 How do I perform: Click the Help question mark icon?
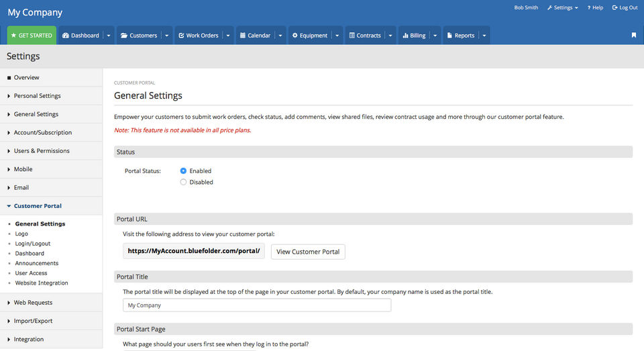(589, 8)
